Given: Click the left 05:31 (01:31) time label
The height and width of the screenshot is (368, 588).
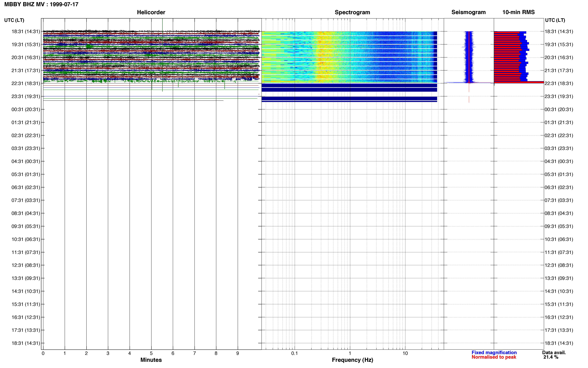Looking at the screenshot, I should (26, 174).
